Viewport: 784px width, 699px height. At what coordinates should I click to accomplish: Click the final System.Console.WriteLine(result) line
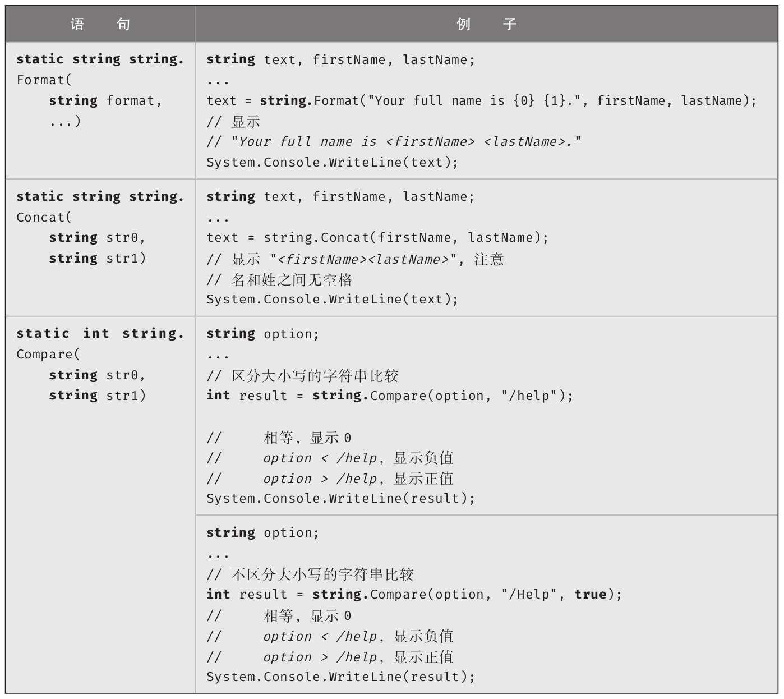(340, 677)
